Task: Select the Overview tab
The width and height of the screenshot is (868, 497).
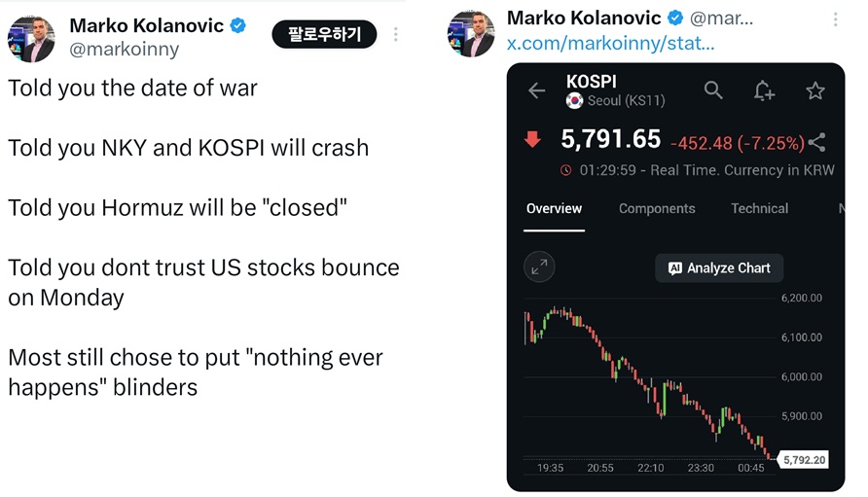Action: tap(554, 208)
